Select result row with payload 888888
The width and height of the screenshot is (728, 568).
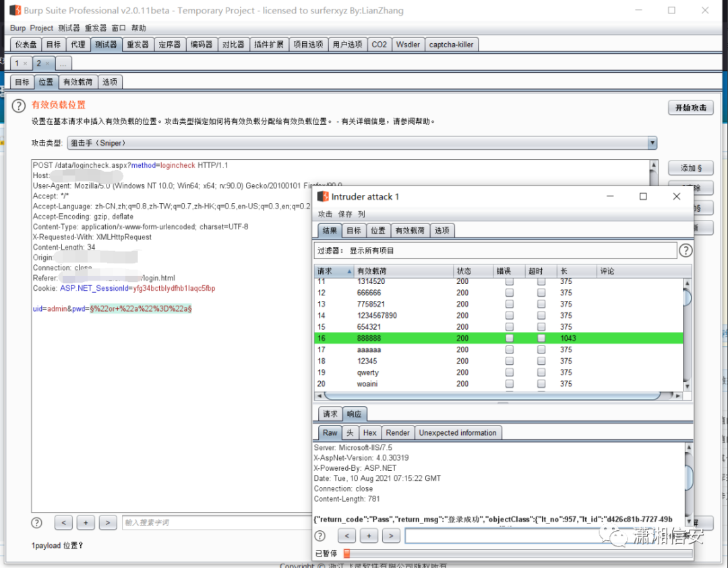coord(499,339)
